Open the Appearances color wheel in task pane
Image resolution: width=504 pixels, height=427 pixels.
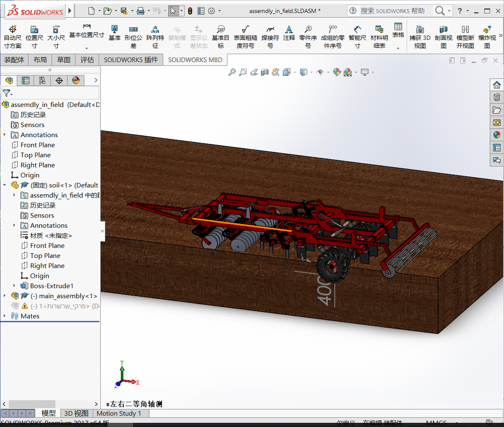pos(497,135)
